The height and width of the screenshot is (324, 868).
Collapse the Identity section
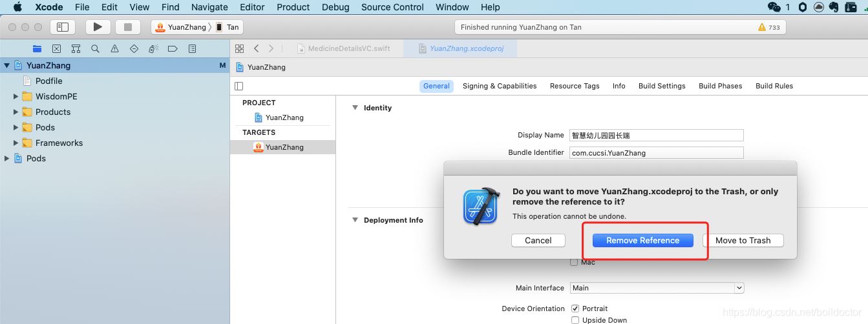tap(355, 108)
